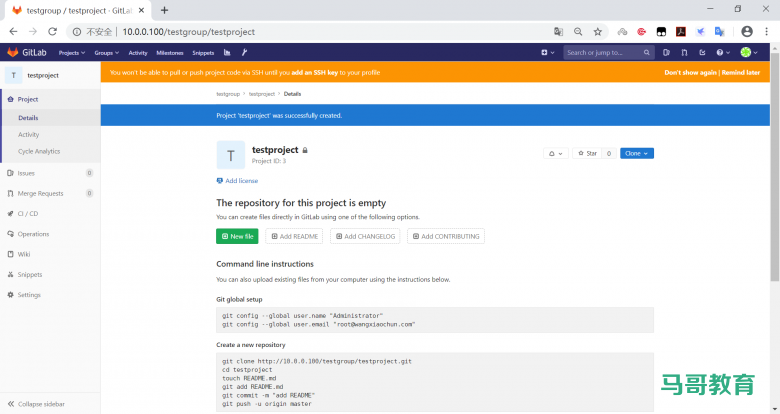The height and width of the screenshot is (414, 780).
Task: Open the Clone dropdown button
Action: point(637,153)
